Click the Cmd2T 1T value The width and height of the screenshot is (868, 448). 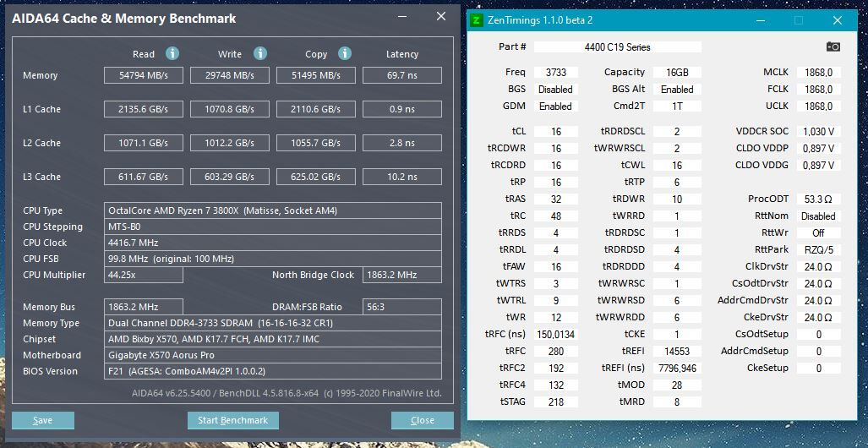point(677,107)
